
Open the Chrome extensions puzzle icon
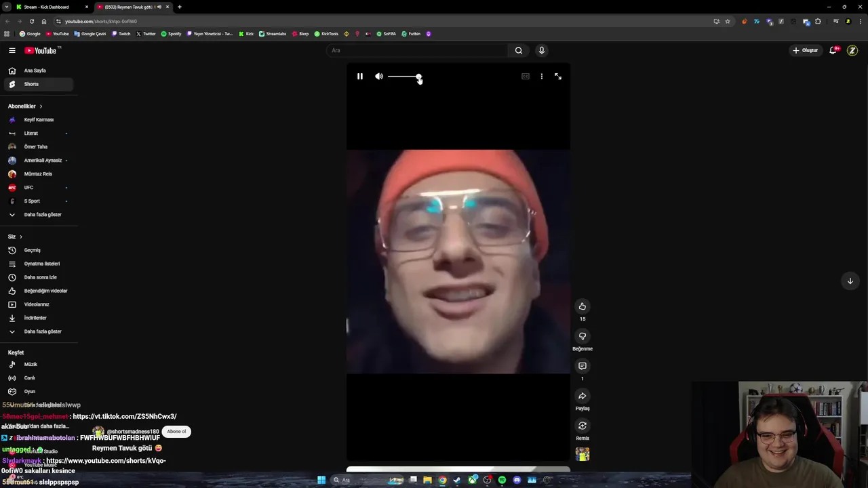pos(818,21)
